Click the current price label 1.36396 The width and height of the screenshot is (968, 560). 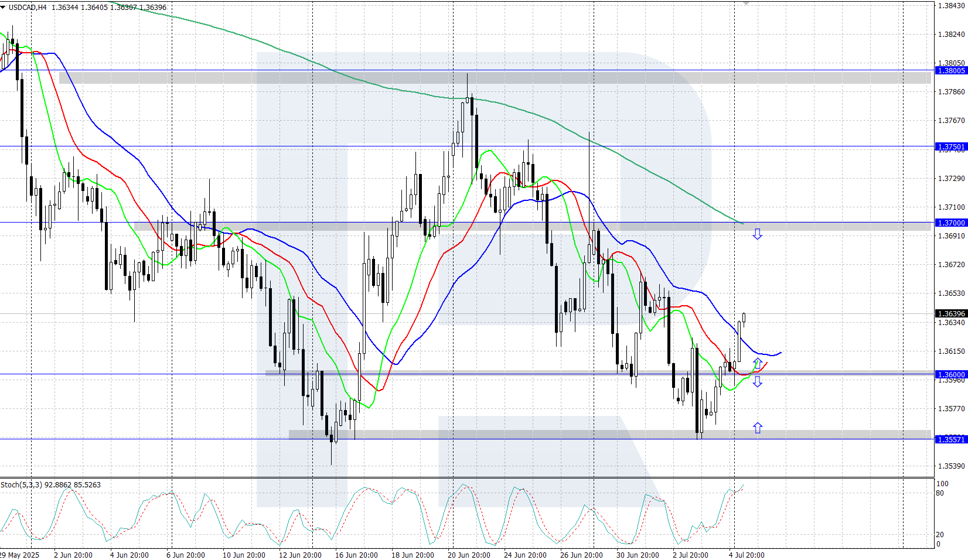pos(950,313)
